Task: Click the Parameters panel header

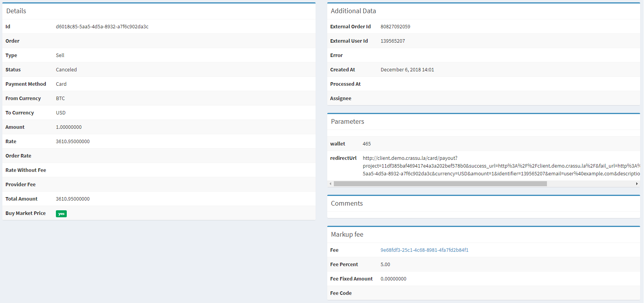Action: [x=347, y=122]
